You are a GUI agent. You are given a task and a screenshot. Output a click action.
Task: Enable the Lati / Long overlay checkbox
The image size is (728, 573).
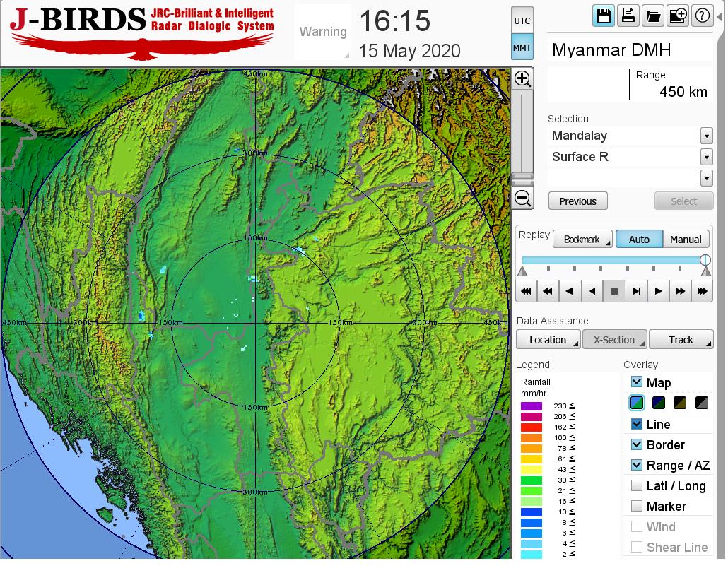(x=637, y=485)
